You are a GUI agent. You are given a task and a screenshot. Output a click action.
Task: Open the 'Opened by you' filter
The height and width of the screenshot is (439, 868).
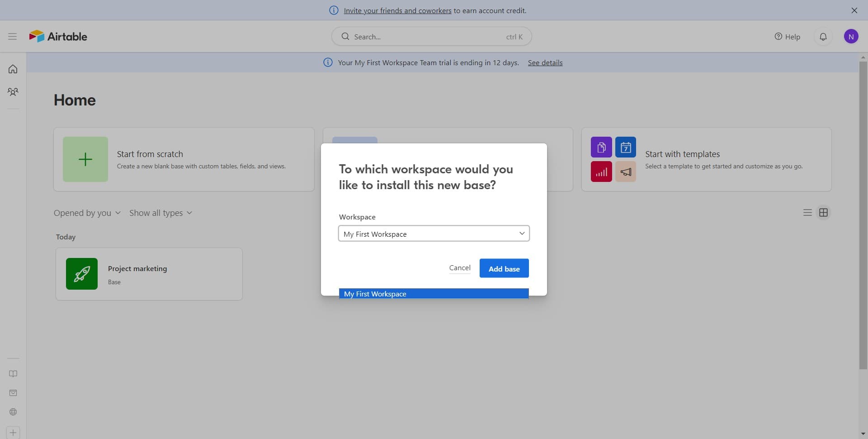pos(87,213)
